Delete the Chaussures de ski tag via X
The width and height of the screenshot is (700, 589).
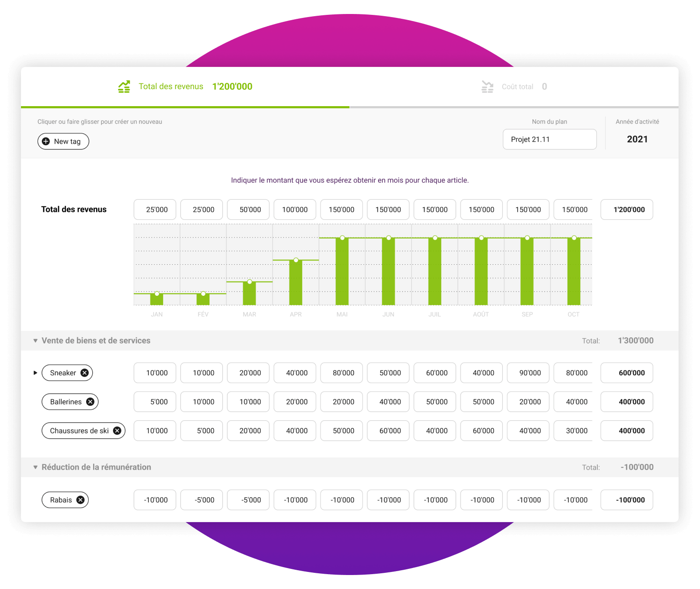[117, 430]
